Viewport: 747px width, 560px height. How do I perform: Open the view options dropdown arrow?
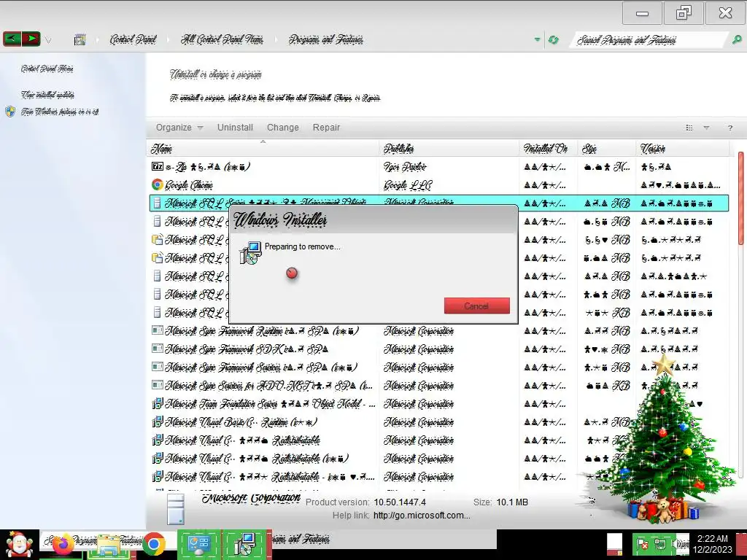706,128
